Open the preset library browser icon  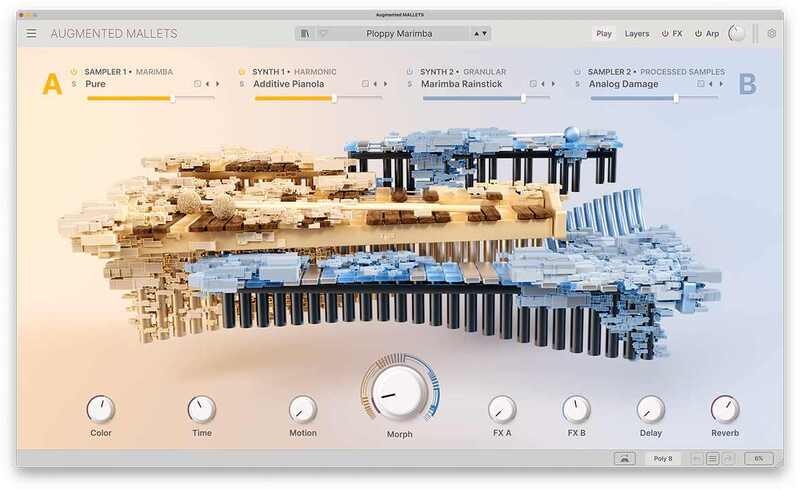click(x=305, y=33)
